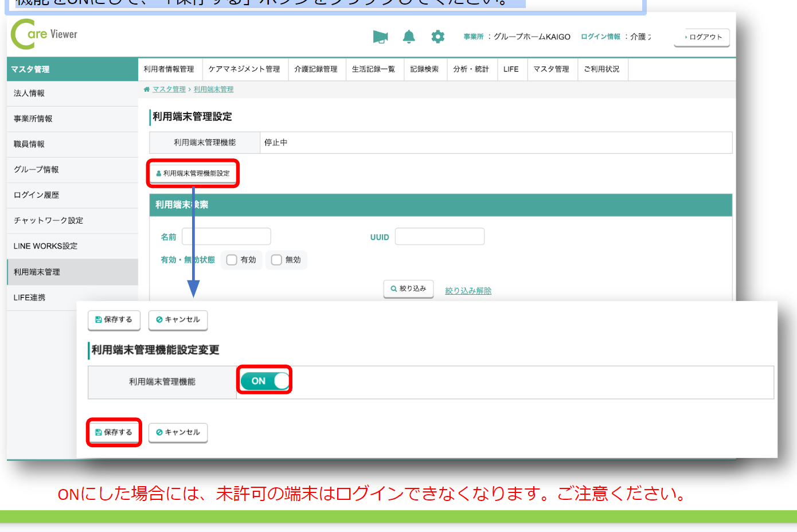
Task: Switch to the 介護記録管理 tab
Action: coord(316,69)
